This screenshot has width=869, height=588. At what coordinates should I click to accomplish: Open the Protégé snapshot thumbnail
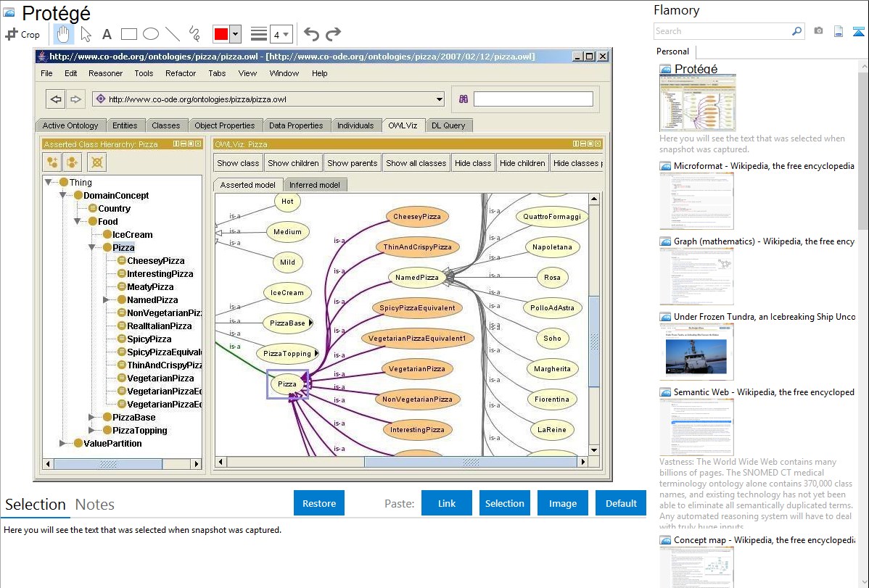[698, 103]
